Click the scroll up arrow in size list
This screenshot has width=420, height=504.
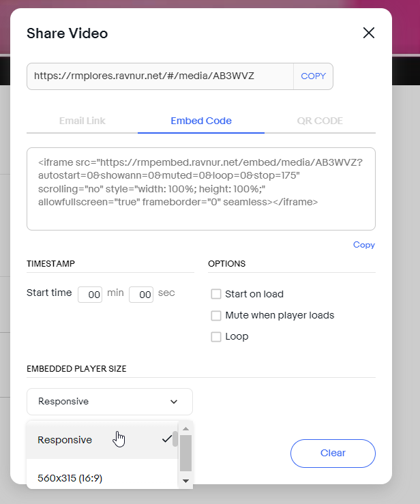185,428
